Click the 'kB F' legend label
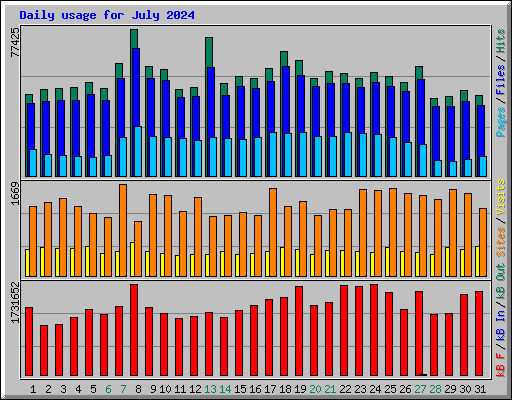Image resolution: width=512 pixels, height=400 pixels. (501, 364)
